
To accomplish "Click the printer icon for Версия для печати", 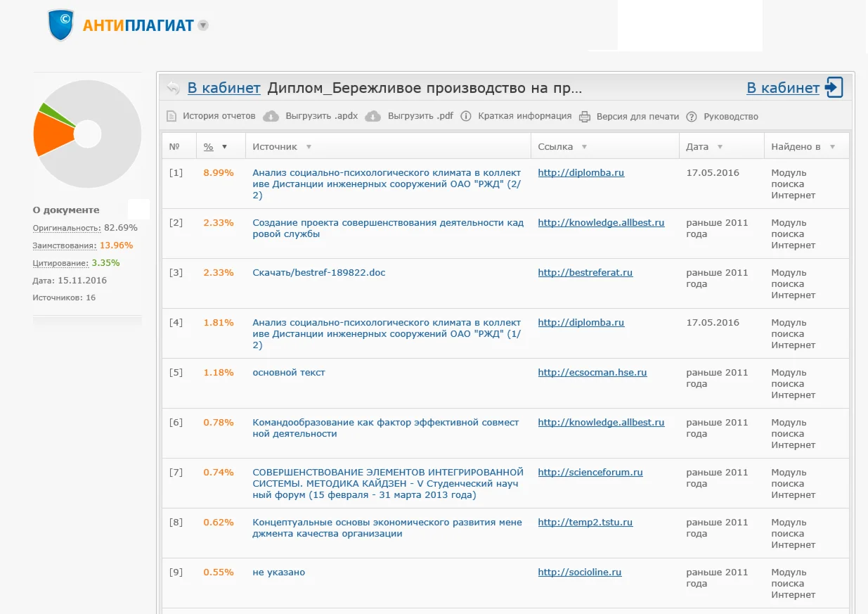I will point(584,116).
